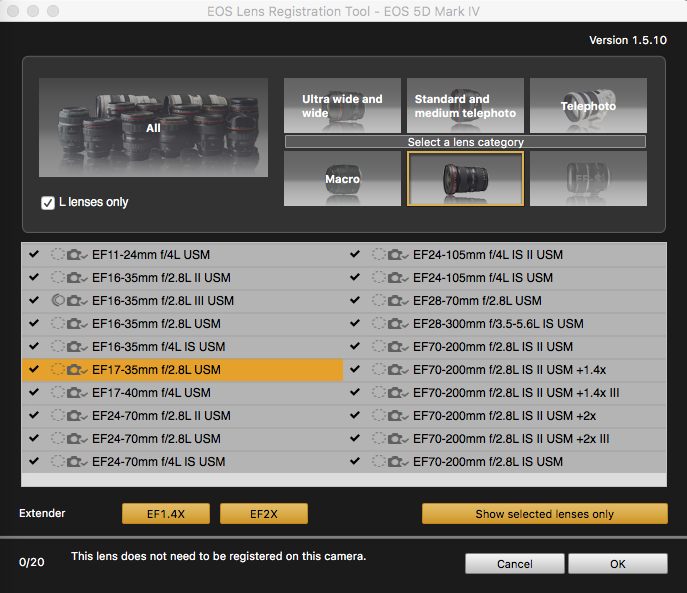Click dotted circle icon of EF11-24mm f/4L USM
Screen dimensions: 687x593
[x=58, y=254]
